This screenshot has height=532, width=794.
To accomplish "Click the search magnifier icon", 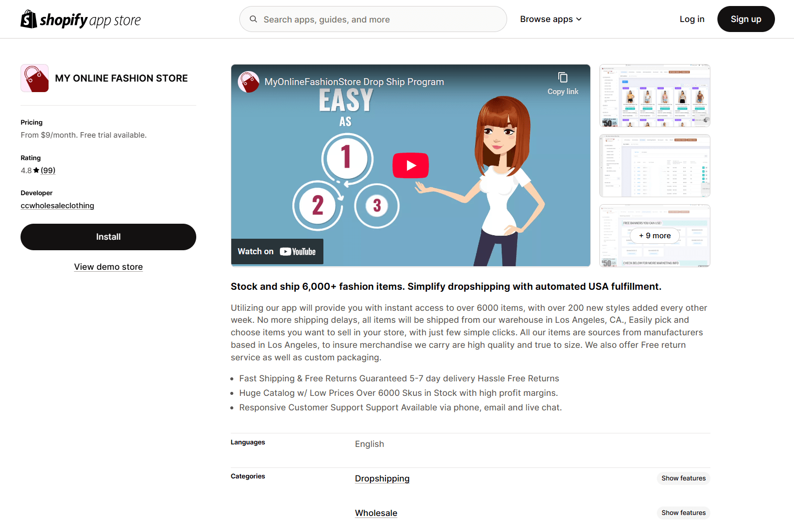I will 253,19.
